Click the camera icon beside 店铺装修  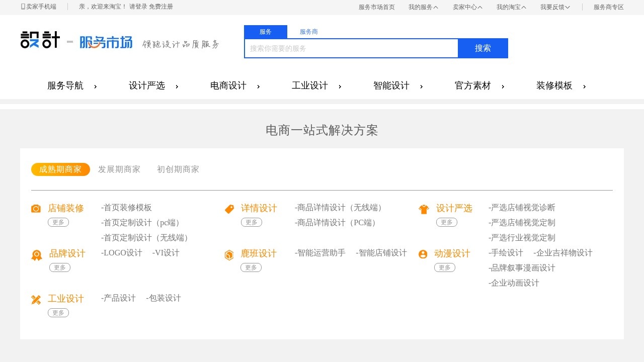tap(36, 209)
